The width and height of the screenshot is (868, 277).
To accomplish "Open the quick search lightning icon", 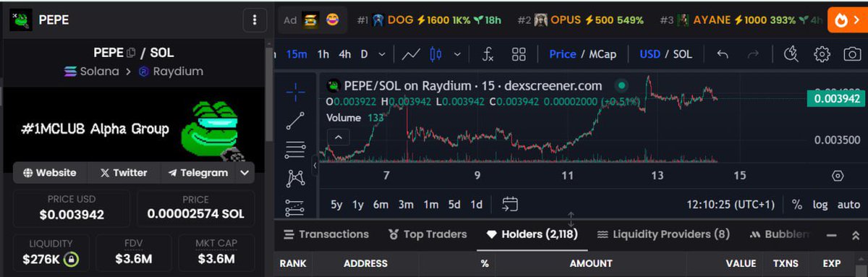I will pos(791,54).
